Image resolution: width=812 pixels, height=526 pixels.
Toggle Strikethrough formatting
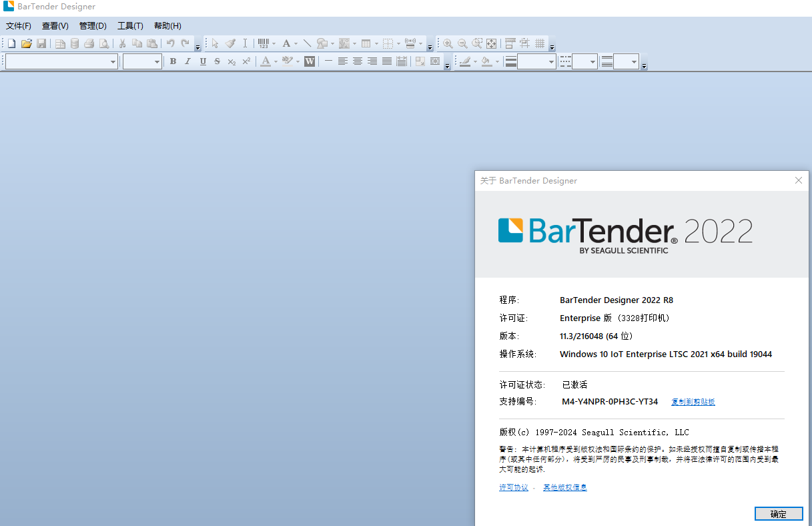[217, 61]
